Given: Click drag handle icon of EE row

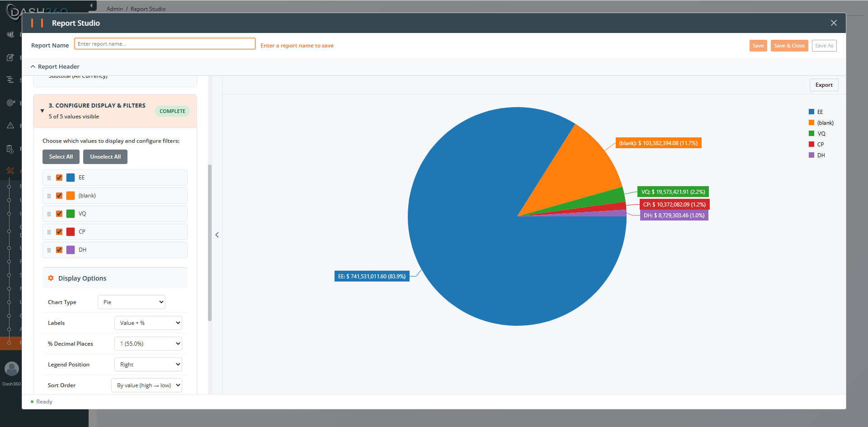Looking at the screenshot, I should pos(49,178).
